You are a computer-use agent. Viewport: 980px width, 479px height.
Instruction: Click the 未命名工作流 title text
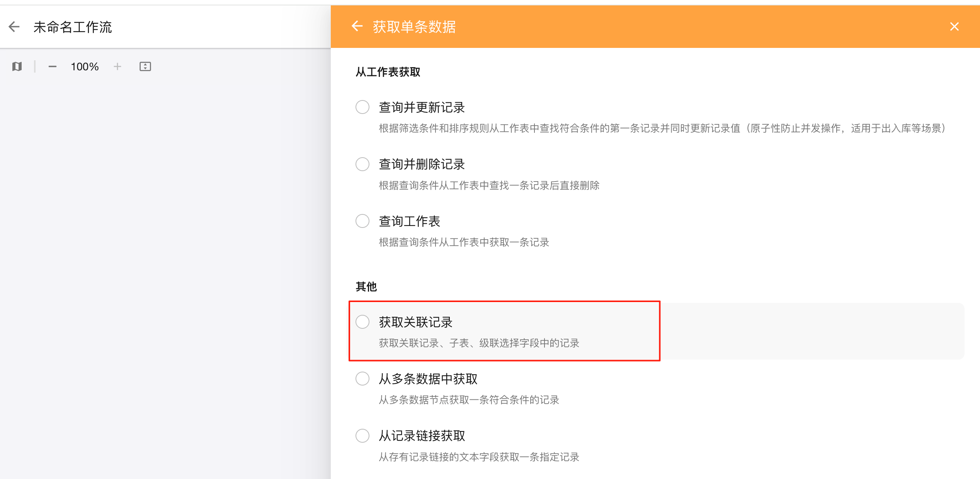pos(73,27)
